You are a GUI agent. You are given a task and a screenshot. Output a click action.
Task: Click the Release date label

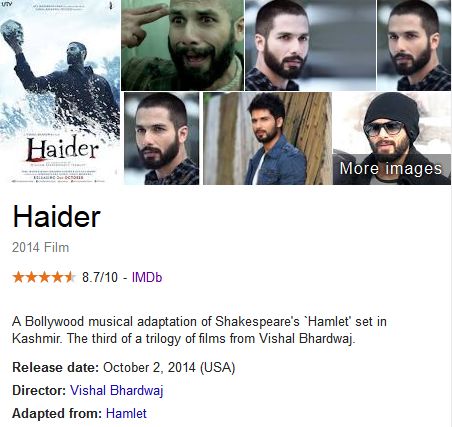[56, 368]
